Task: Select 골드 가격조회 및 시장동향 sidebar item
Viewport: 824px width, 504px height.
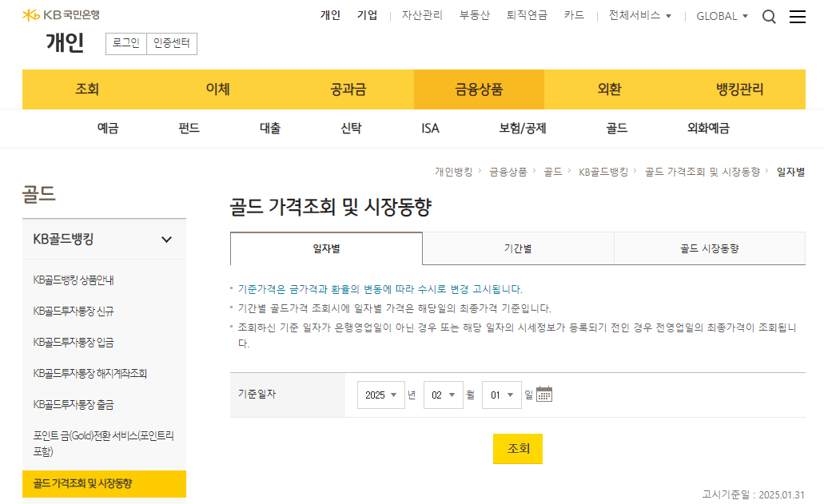Action: (104, 483)
